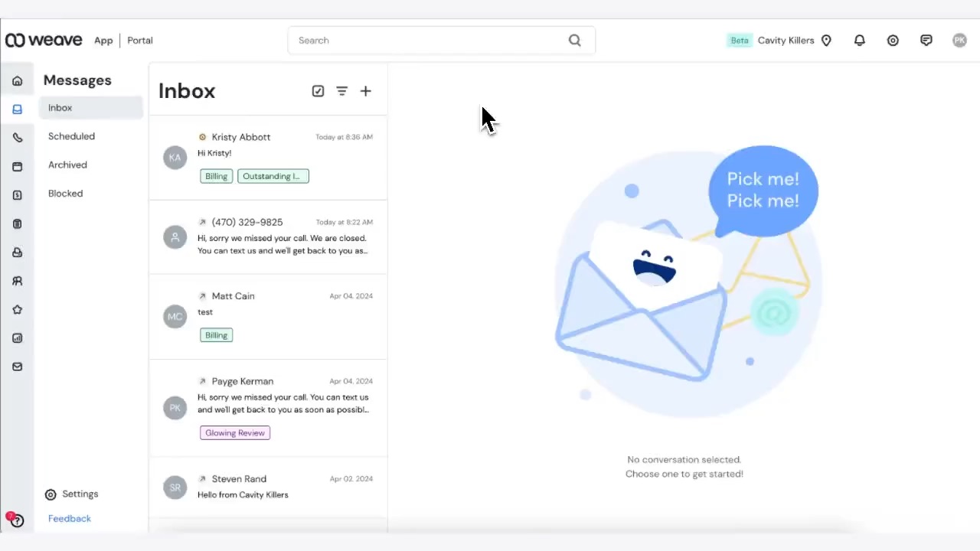Open the Phone calls sidebar icon
980x551 pixels.
coord(17,138)
